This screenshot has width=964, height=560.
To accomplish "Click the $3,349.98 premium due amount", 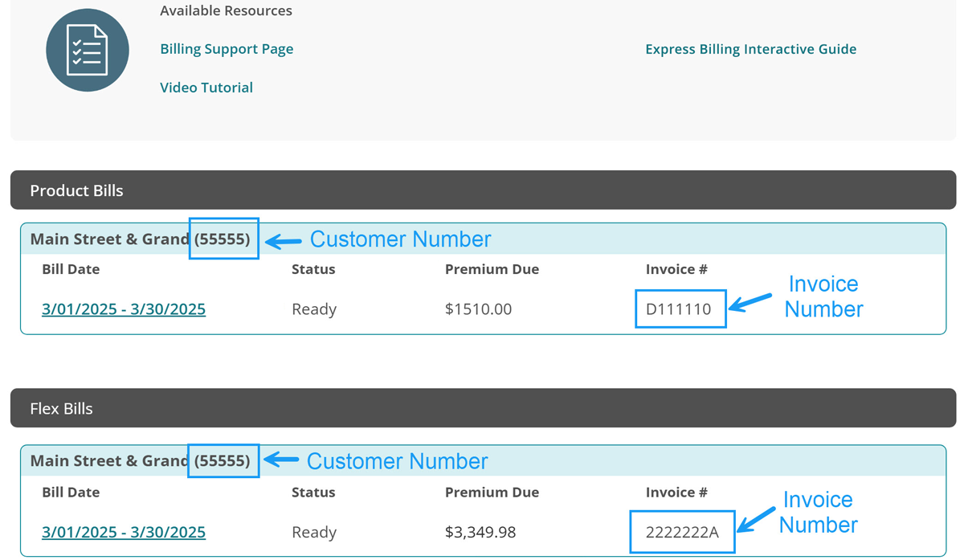I will [480, 532].
